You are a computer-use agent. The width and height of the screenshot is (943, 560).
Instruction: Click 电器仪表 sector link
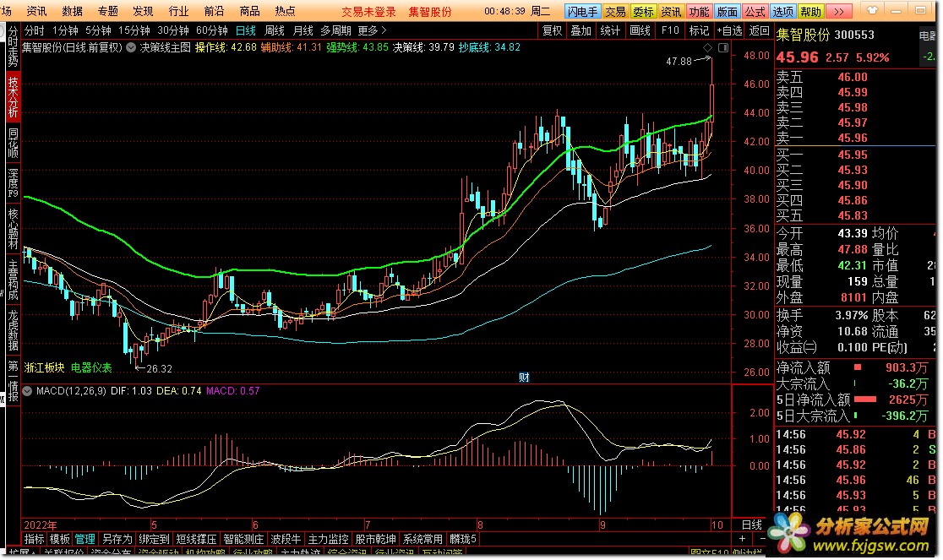coord(91,367)
